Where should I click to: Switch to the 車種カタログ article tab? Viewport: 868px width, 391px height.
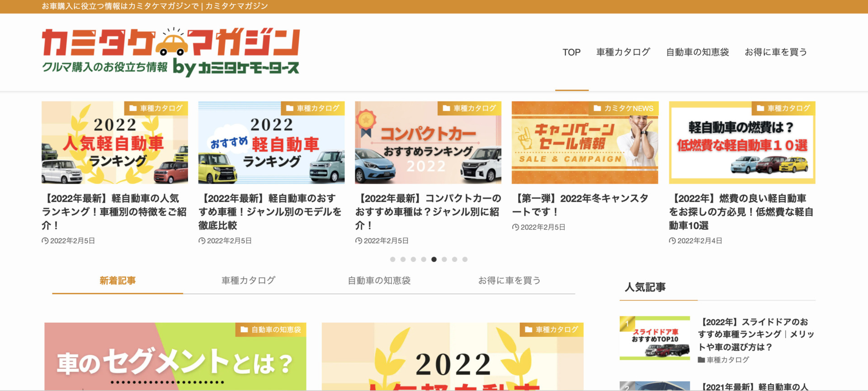pyautogui.click(x=248, y=281)
